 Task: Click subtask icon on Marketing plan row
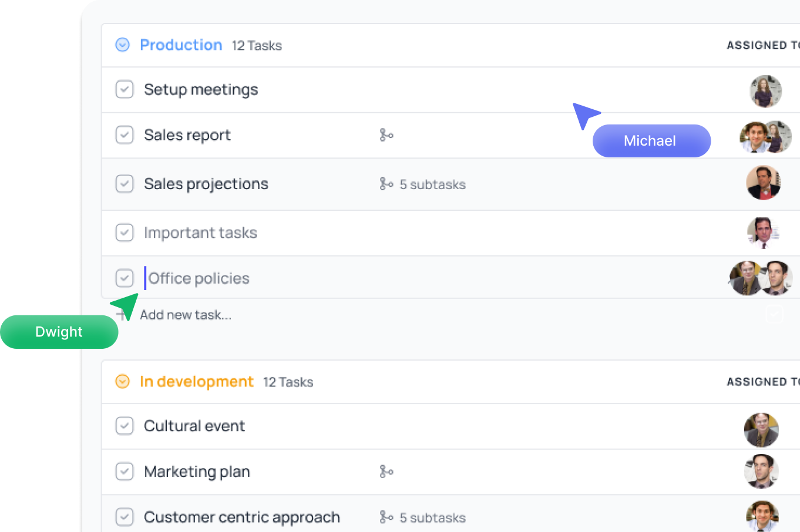tap(386, 472)
